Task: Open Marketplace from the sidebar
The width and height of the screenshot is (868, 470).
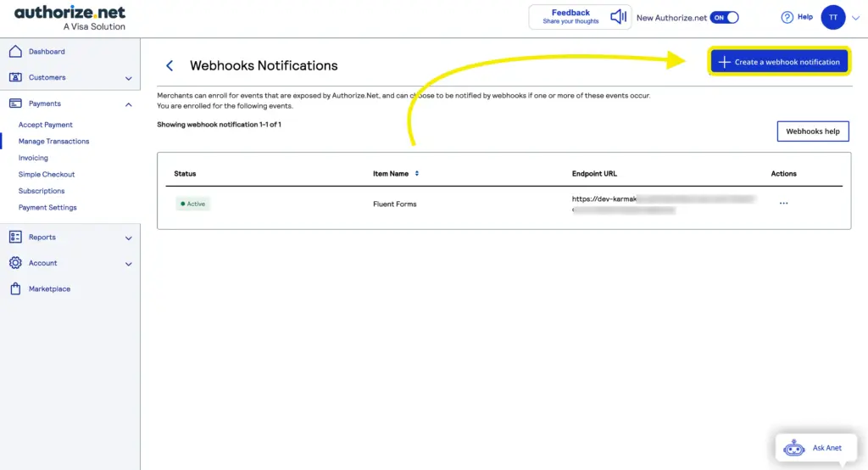Action: click(49, 288)
